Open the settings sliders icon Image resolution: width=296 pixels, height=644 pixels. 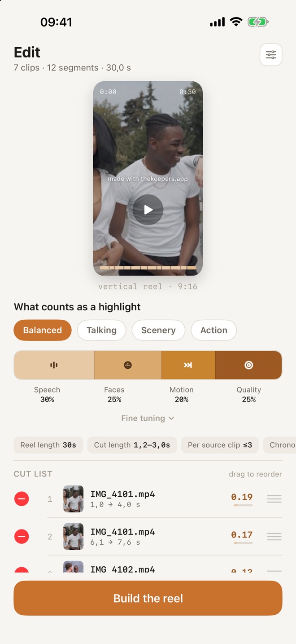pyautogui.click(x=271, y=55)
